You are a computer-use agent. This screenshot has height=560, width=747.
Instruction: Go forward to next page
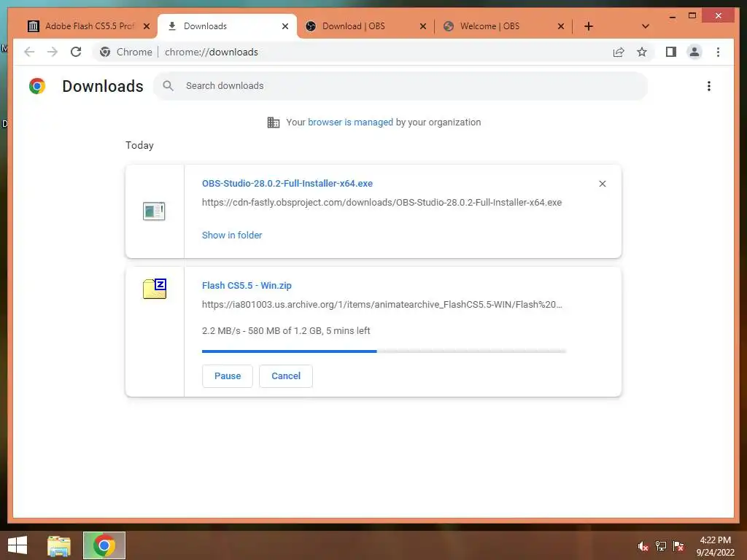53,52
